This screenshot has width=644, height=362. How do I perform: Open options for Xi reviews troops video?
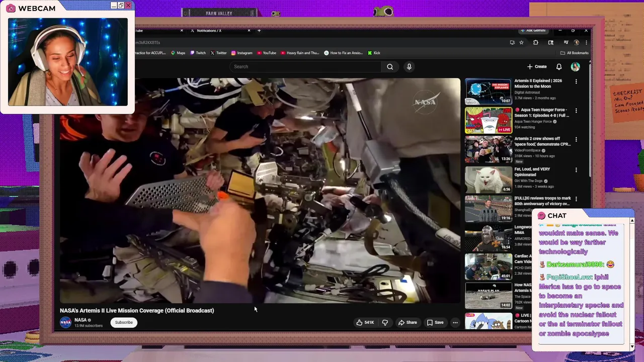click(x=576, y=199)
